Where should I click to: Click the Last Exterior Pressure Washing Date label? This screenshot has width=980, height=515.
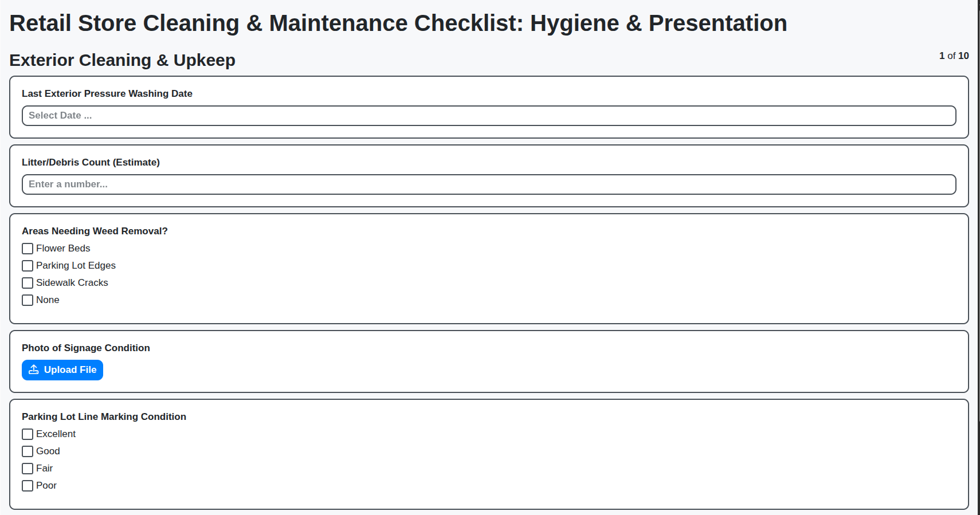tap(107, 93)
